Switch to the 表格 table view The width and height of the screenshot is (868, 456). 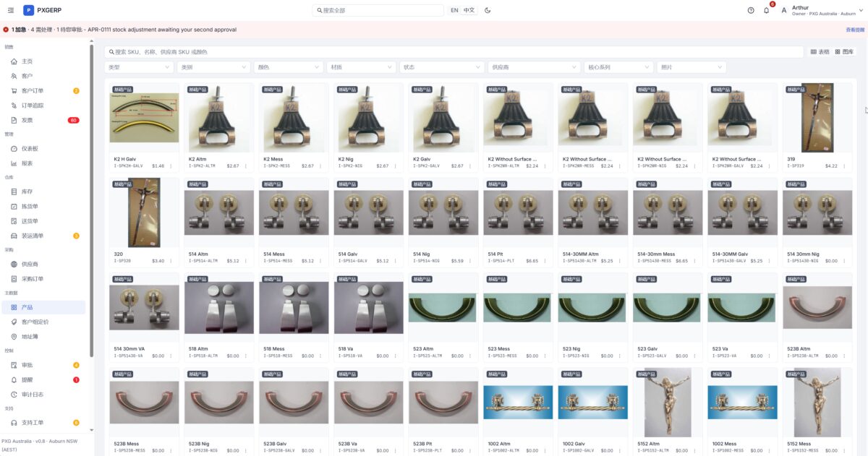coord(820,52)
